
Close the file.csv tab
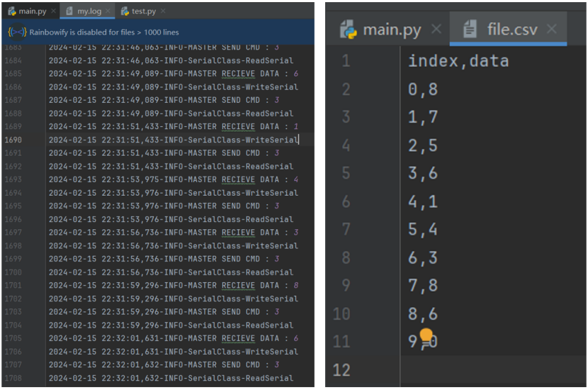tap(551, 29)
